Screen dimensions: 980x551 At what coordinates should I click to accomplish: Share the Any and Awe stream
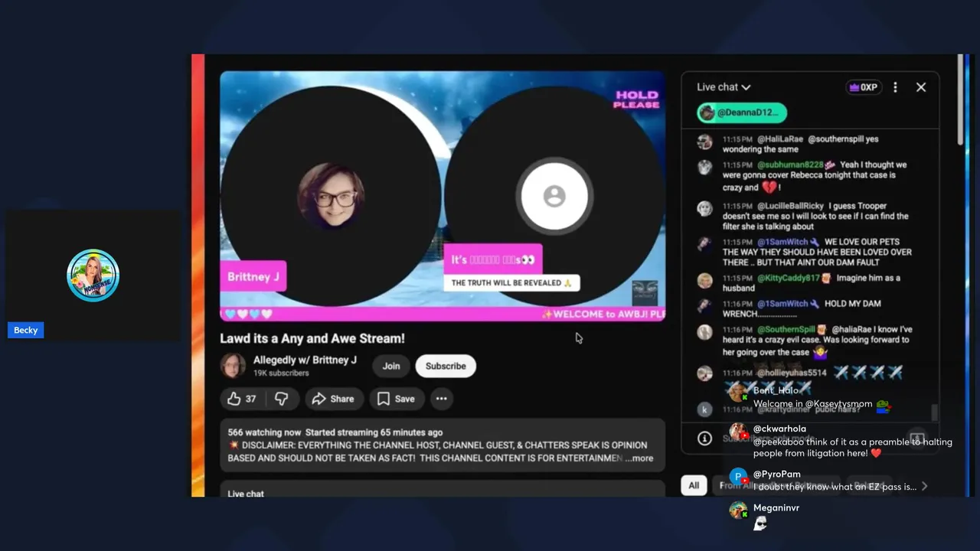[x=333, y=399]
